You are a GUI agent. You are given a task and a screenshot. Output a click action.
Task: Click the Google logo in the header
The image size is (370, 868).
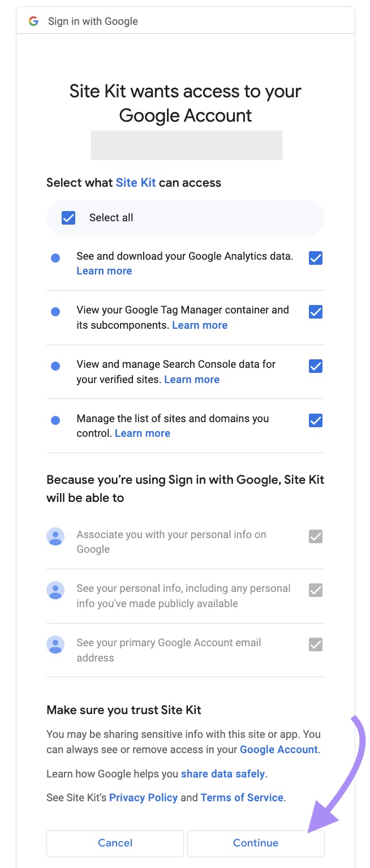point(34,21)
